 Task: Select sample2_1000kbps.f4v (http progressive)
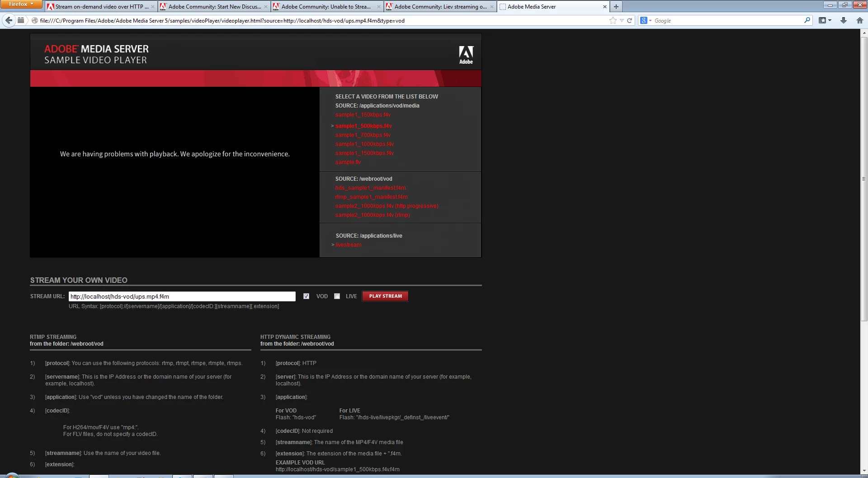(x=387, y=206)
